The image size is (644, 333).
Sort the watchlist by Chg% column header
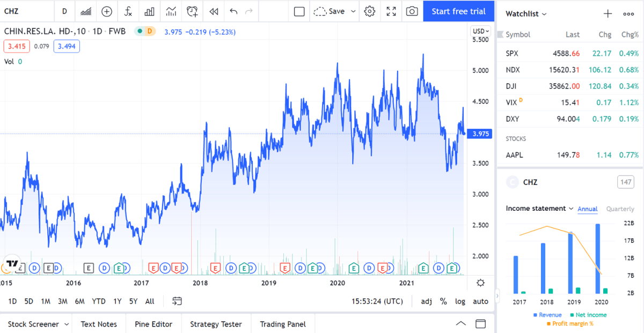point(630,34)
